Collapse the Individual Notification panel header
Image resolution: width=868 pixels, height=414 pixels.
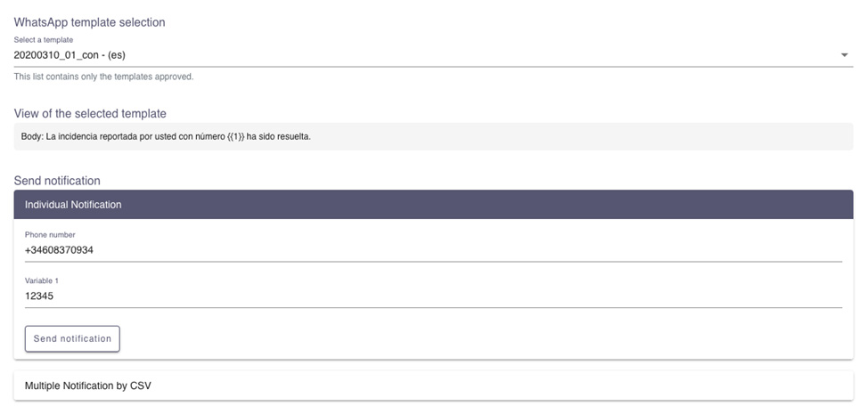(433, 205)
